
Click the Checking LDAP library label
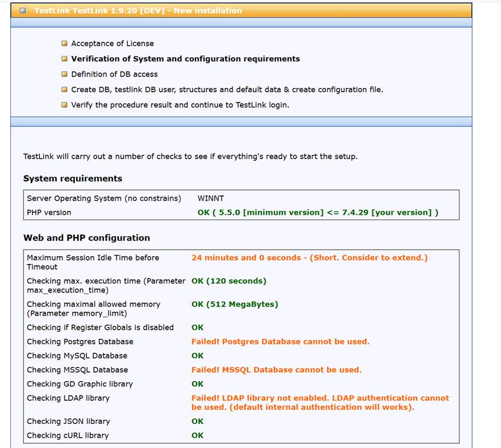click(68, 398)
